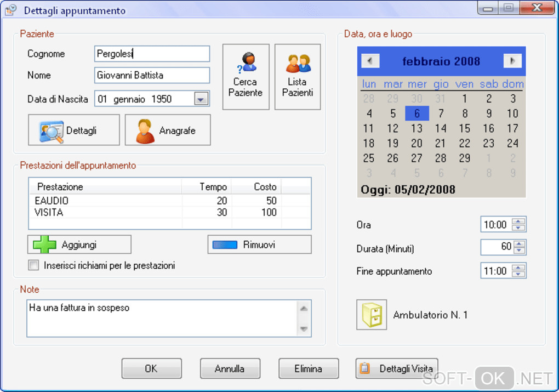Decrease Fine appuntamento time
This screenshot has width=559, height=392.
click(x=518, y=274)
